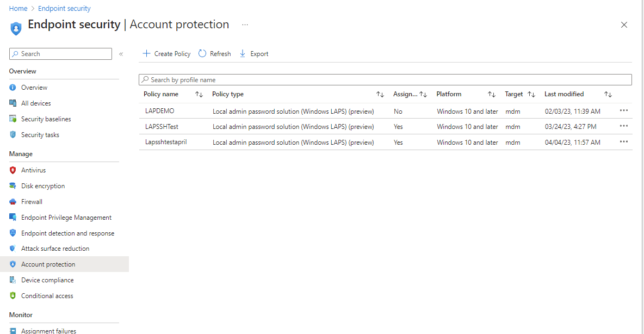
Task: Click Endpoint detection and response icon
Action: (13, 233)
